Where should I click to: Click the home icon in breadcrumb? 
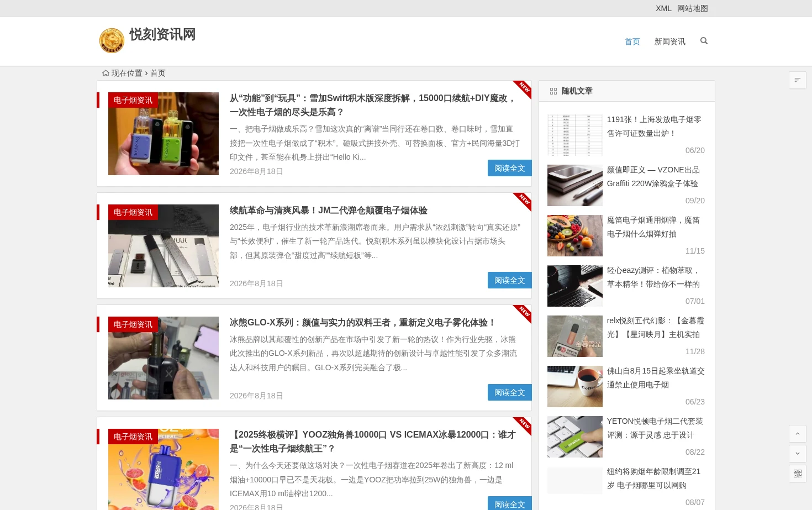coord(106,73)
